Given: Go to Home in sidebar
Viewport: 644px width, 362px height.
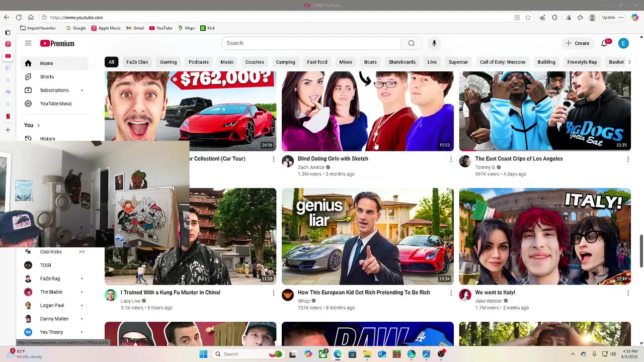Looking at the screenshot, I should pyautogui.click(x=55, y=63).
